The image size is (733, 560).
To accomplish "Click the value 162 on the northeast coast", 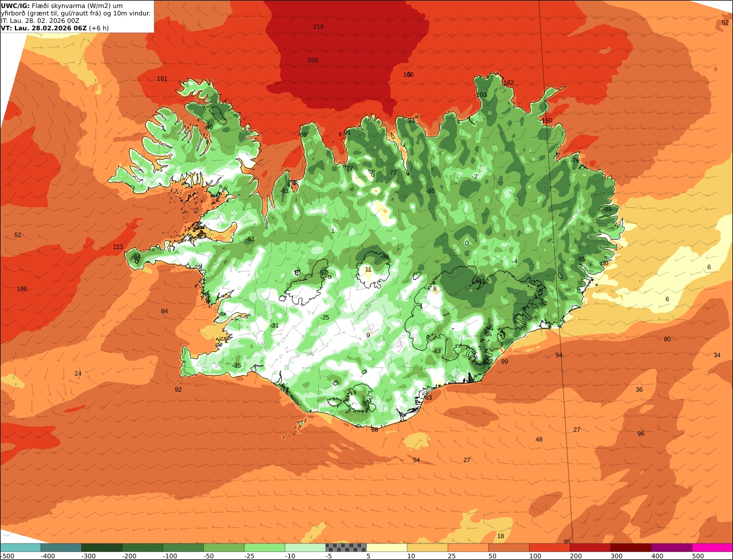I will point(509,82).
